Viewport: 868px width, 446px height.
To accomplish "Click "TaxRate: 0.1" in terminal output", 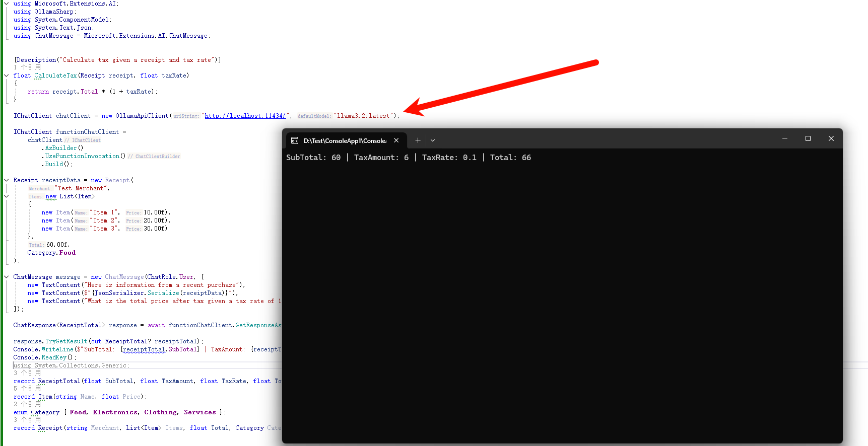I will (449, 158).
